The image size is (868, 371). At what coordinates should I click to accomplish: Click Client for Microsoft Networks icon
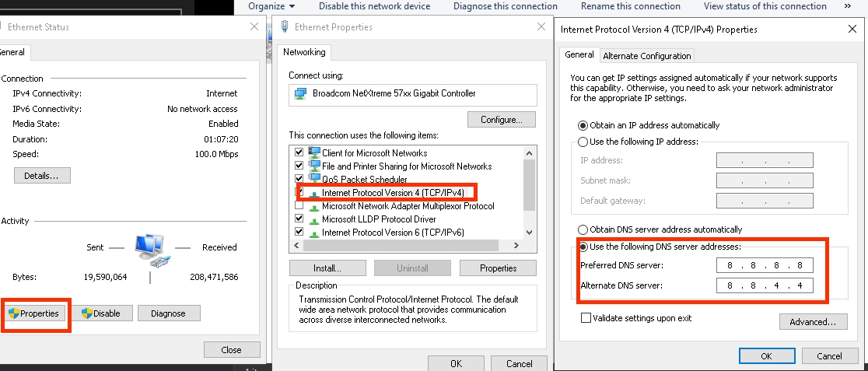point(314,152)
